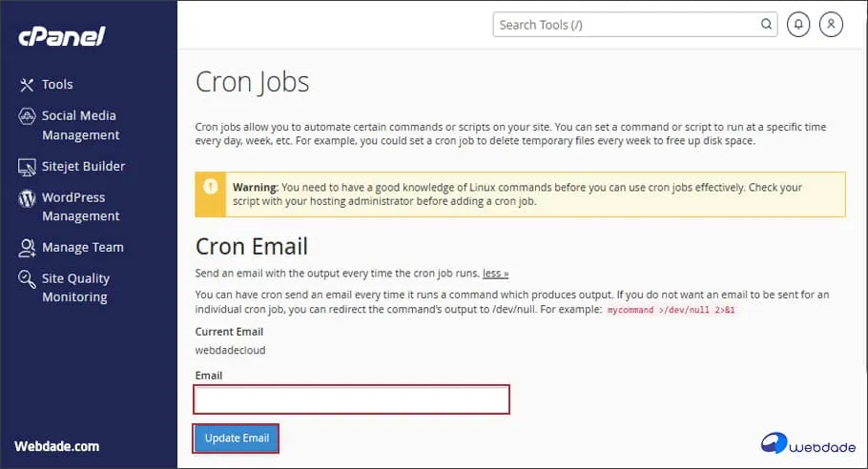Focus the Search Tools box
The image size is (868, 469).
pyautogui.click(x=628, y=25)
